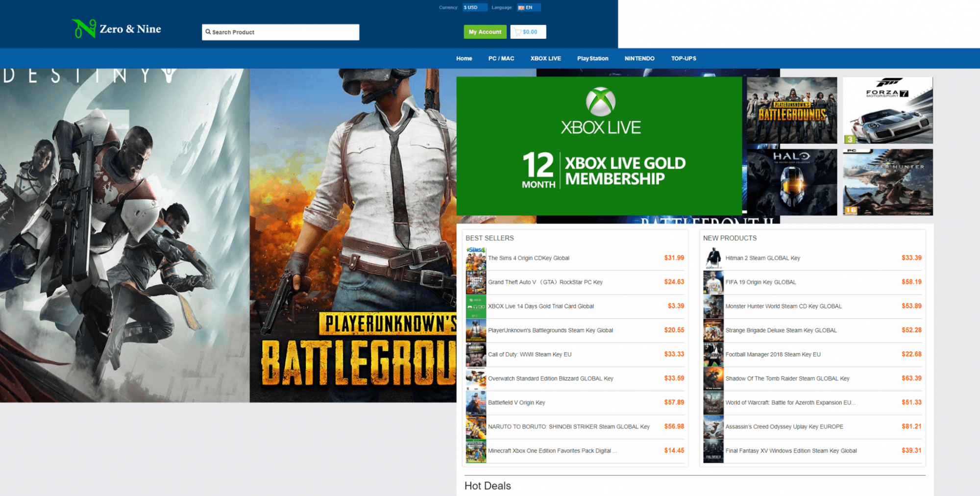This screenshot has width=980, height=496.
Task: Open the PlayerUnknown's Battlegrounds list thumbnail
Action: coord(476,330)
